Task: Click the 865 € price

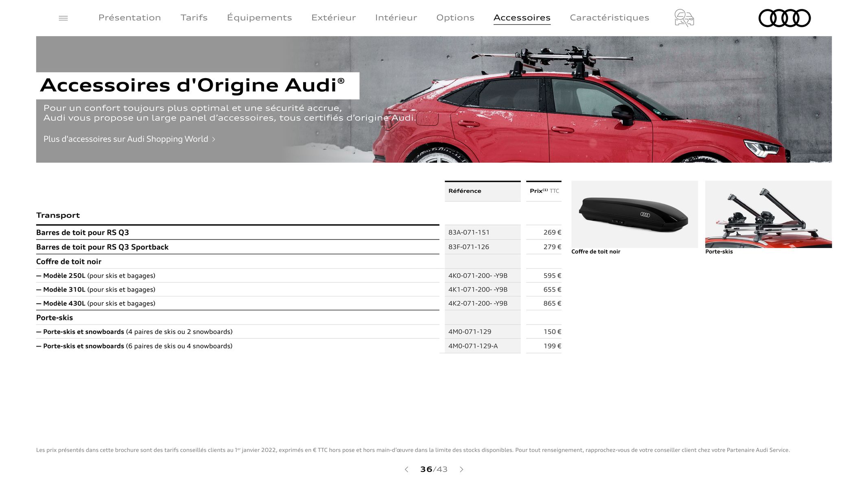Action: (552, 303)
